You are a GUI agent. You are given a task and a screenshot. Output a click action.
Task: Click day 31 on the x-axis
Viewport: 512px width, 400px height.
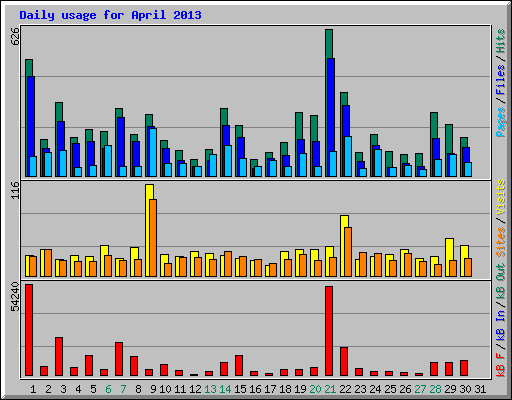[x=480, y=389]
